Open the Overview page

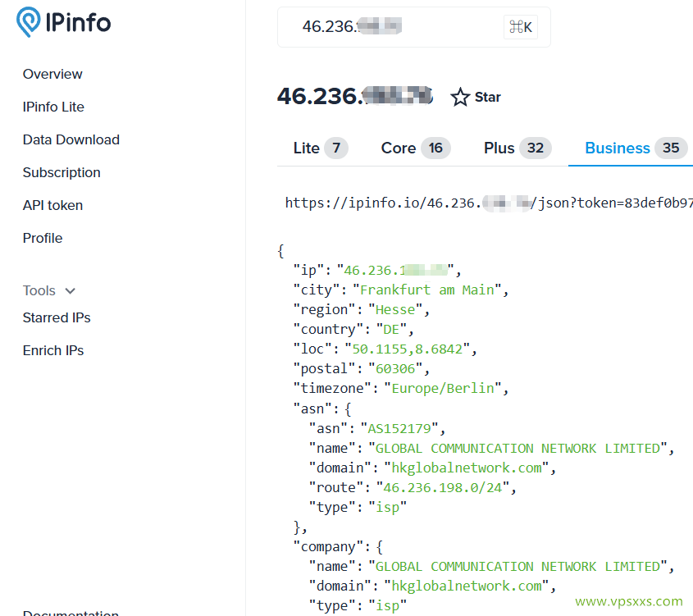pos(52,74)
